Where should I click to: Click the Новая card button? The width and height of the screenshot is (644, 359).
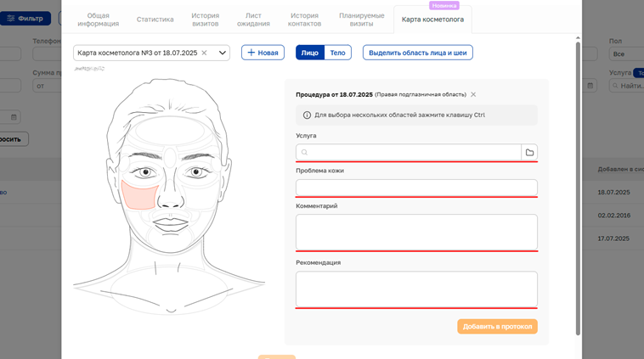tap(263, 53)
